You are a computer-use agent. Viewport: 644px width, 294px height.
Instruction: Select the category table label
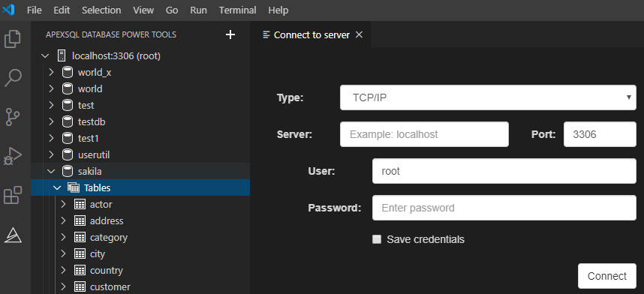pos(109,237)
